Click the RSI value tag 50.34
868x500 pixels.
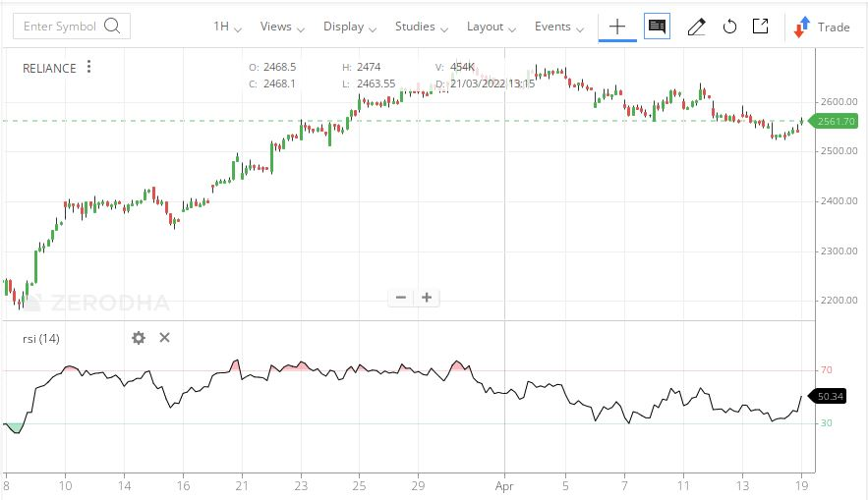(828, 396)
